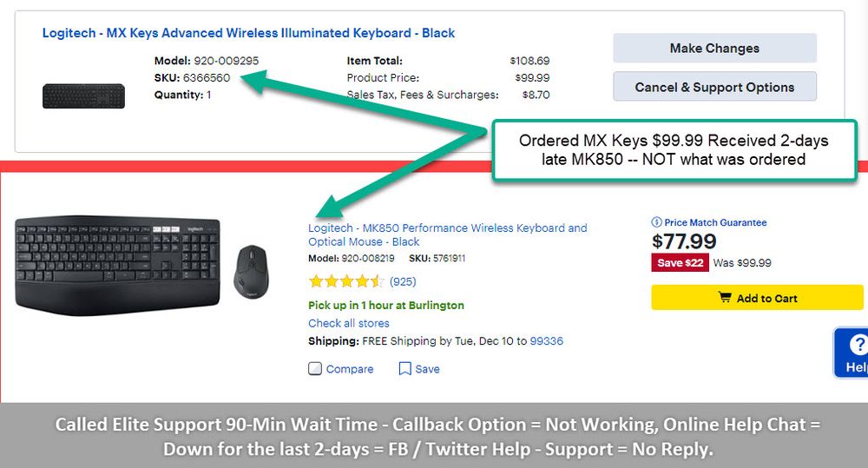
Task: Click the cart icon in Add to Cart
Action: (725, 298)
